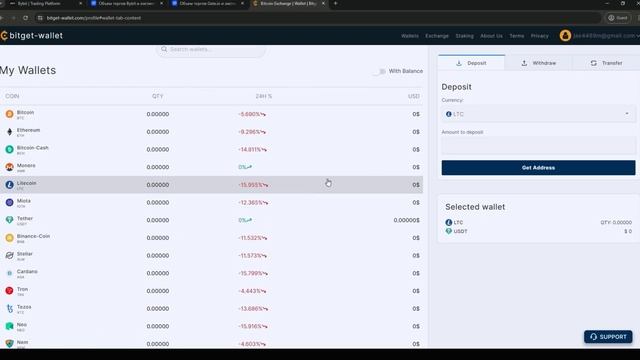Click the browser Guest profile button
This screenshot has width=640, height=360.
618,18
